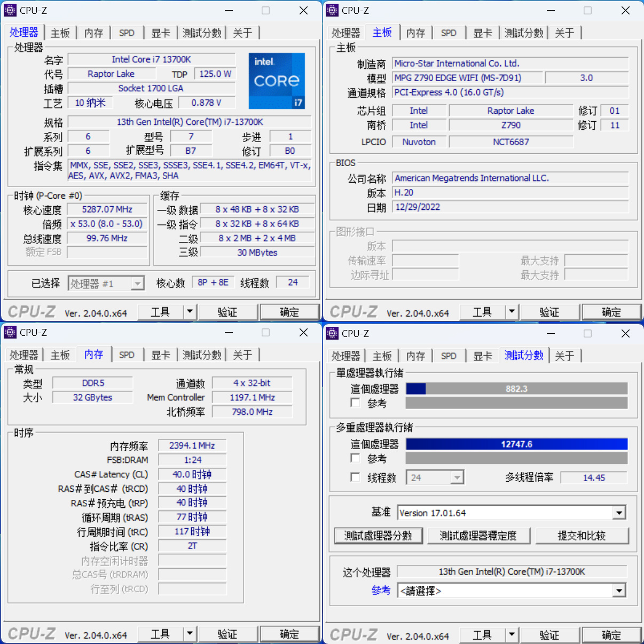Expand the 工具 arrow in memory window
The height and width of the screenshot is (644, 644).
[190, 633]
